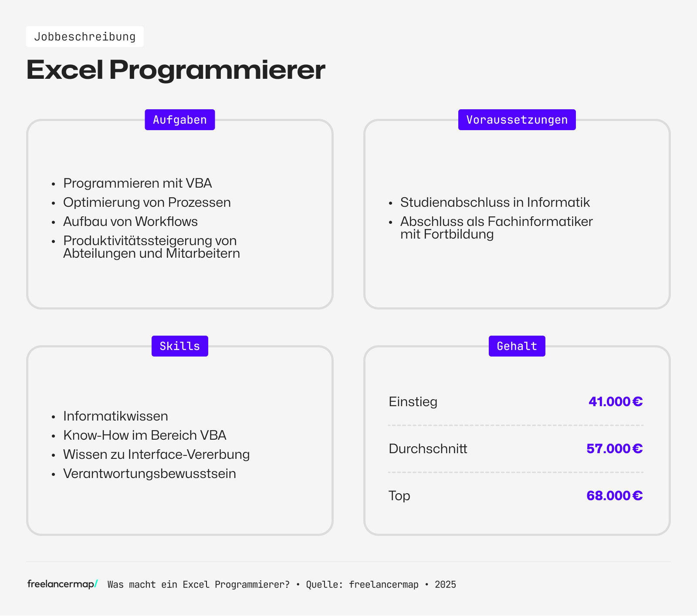Screen dimensions: 697x616
Task: Click Produktivitätssteigerung von Abteilungen item
Action: (x=151, y=247)
